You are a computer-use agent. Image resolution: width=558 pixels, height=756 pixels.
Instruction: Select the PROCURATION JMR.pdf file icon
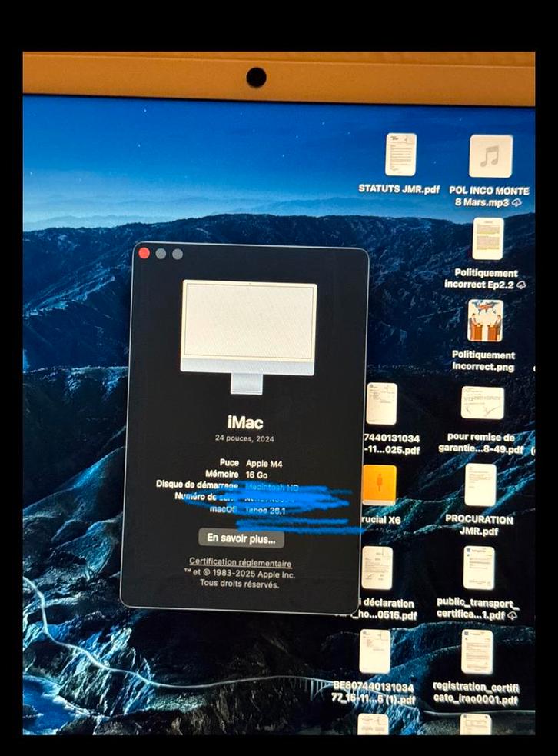click(480, 485)
